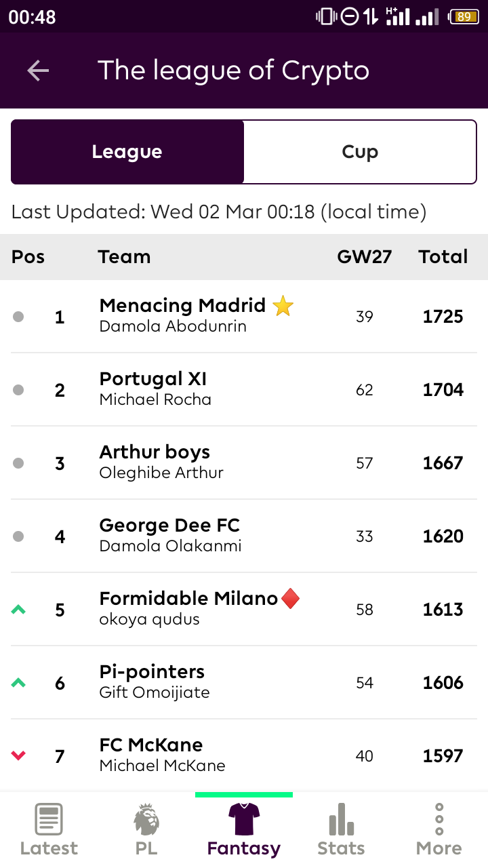The width and height of the screenshot is (488, 868).
Task: Open the Latest news icon
Action: [49, 819]
